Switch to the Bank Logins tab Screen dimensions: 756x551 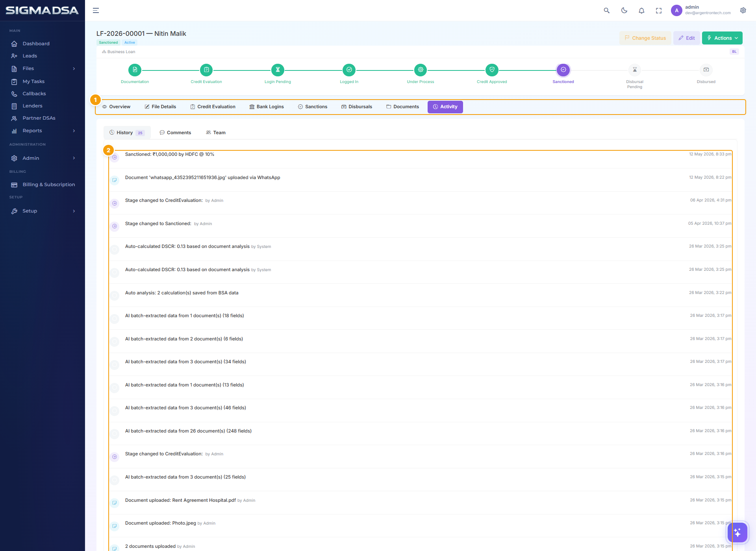[267, 107]
